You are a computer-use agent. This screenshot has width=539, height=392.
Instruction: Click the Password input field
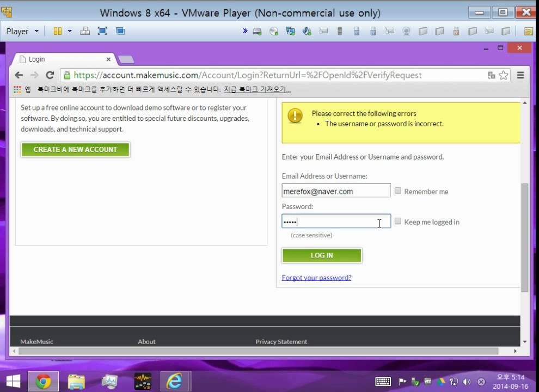tap(336, 221)
